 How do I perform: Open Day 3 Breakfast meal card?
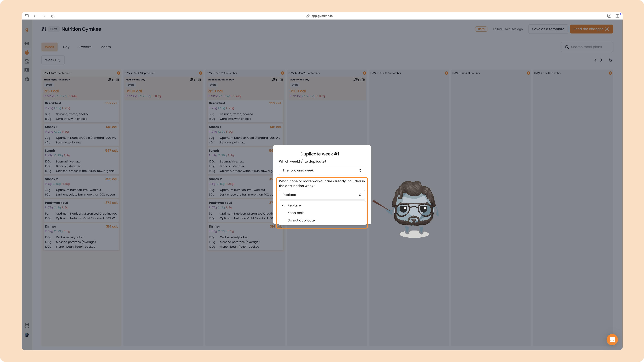tap(245, 111)
